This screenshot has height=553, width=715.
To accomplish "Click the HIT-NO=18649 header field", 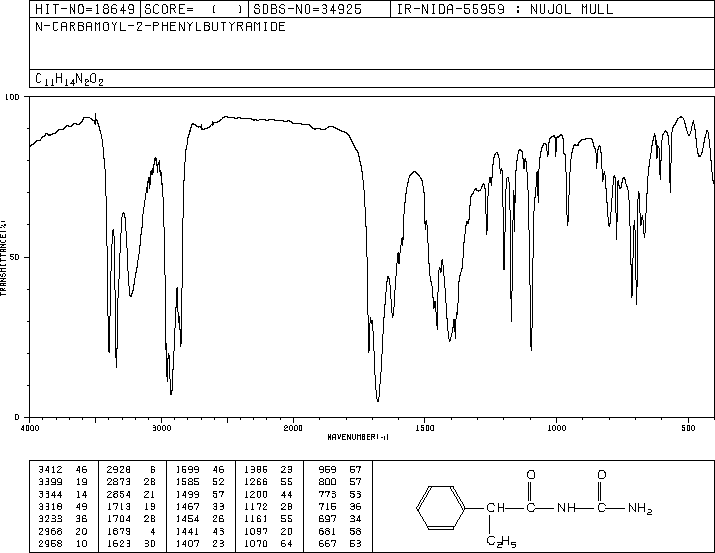I will click(85, 9).
